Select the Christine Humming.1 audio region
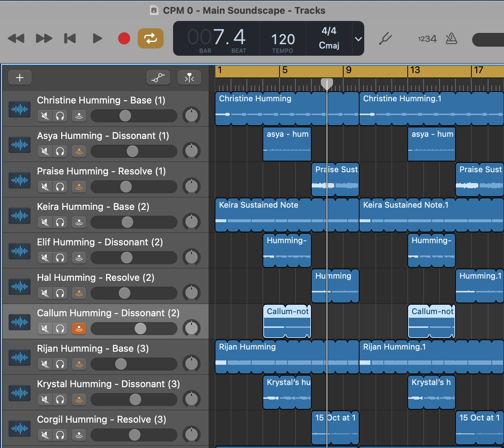The height and width of the screenshot is (448, 504). (x=432, y=109)
